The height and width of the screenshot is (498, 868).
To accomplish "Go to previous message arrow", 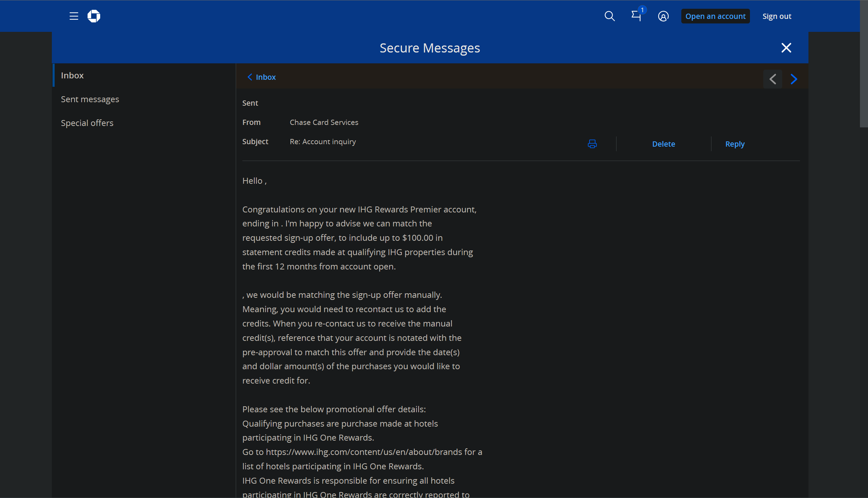I will tap(773, 79).
